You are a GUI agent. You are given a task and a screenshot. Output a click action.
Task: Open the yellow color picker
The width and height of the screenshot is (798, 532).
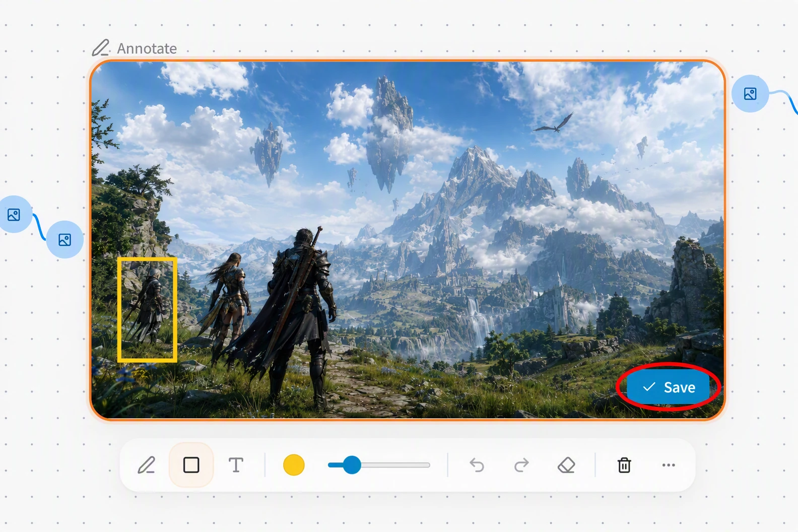[x=294, y=465]
